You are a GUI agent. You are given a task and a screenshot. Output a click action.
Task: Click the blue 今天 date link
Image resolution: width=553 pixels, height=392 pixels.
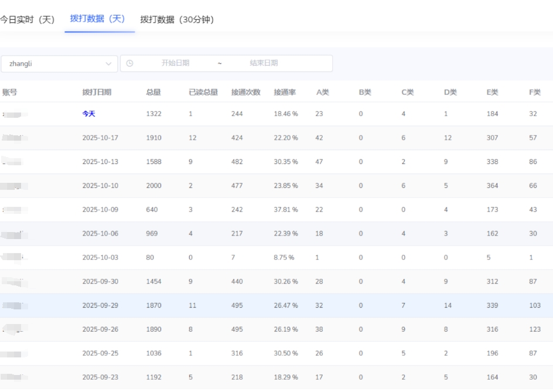(88, 114)
